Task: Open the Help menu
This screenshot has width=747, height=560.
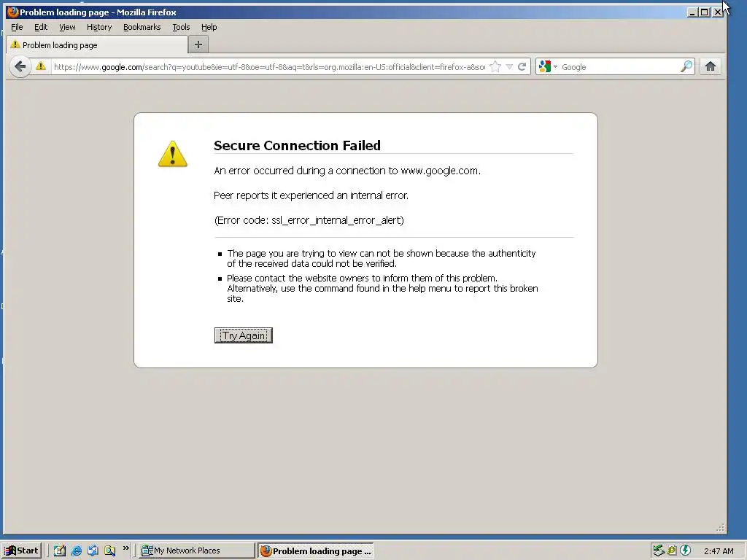Action: pyautogui.click(x=209, y=27)
